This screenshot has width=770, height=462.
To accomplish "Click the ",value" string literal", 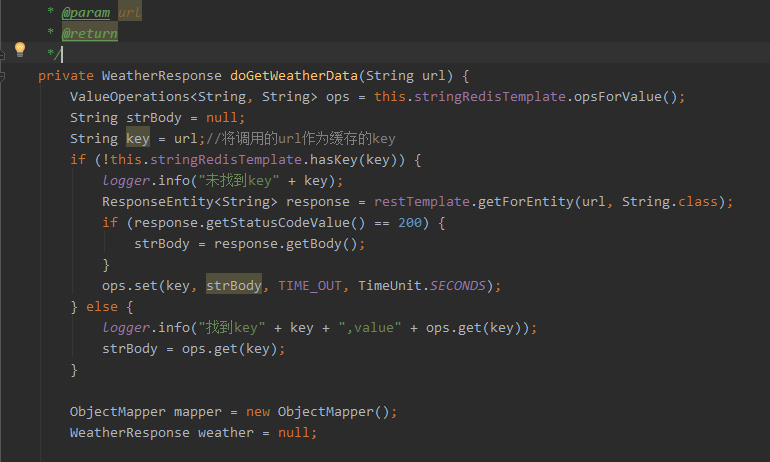I will tap(370, 328).
